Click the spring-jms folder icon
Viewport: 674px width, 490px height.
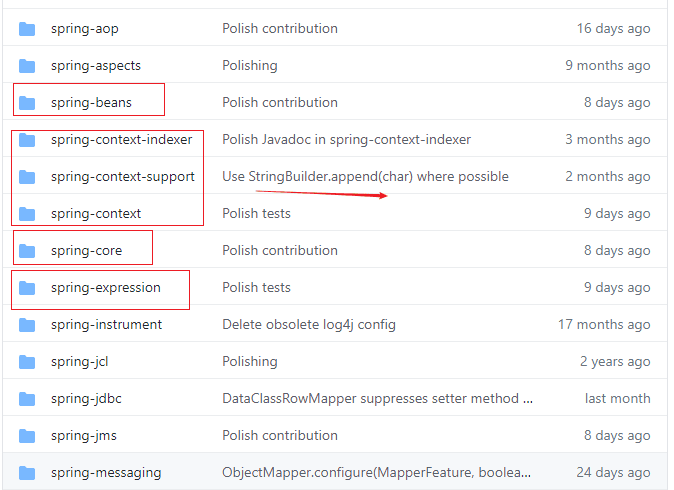(27, 436)
